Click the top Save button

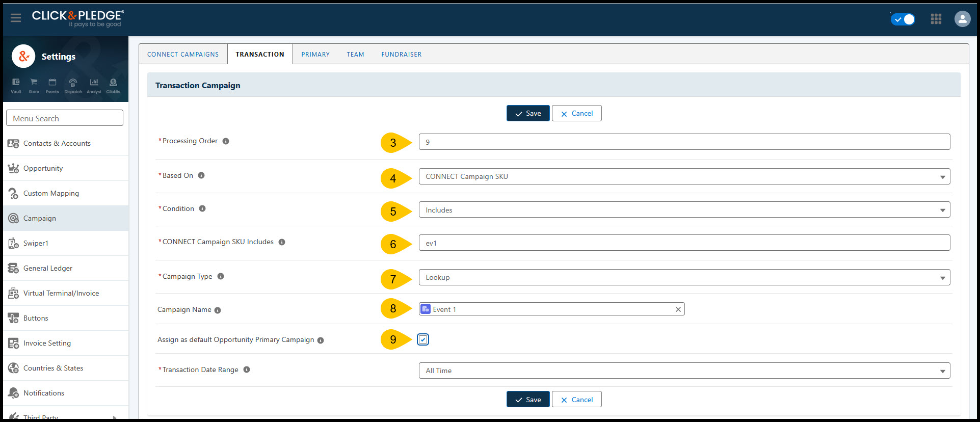tap(528, 113)
